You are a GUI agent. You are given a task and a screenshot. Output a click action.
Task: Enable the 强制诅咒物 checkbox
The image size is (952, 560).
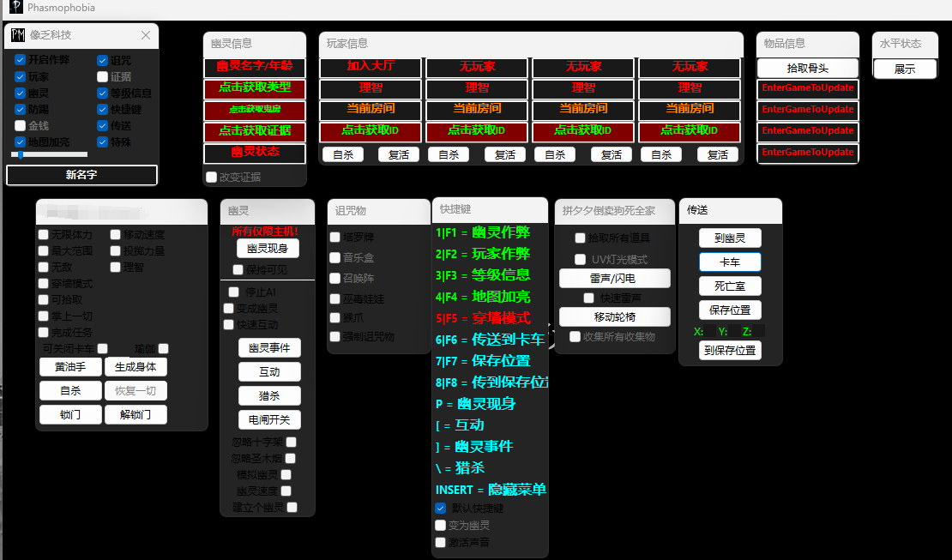(334, 336)
